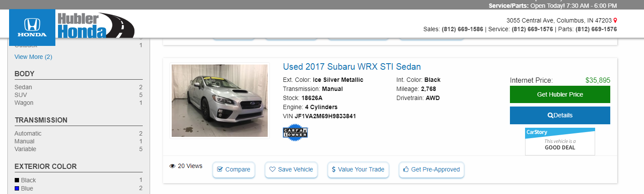Filter by Manual transmission
The width and height of the screenshot is (644, 194).
pyautogui.click(x=24, y=141)
